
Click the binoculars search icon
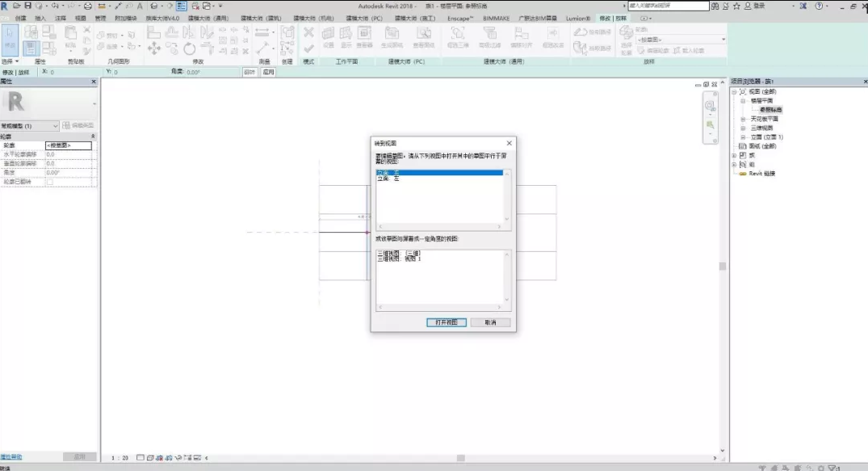click(715, 6)
